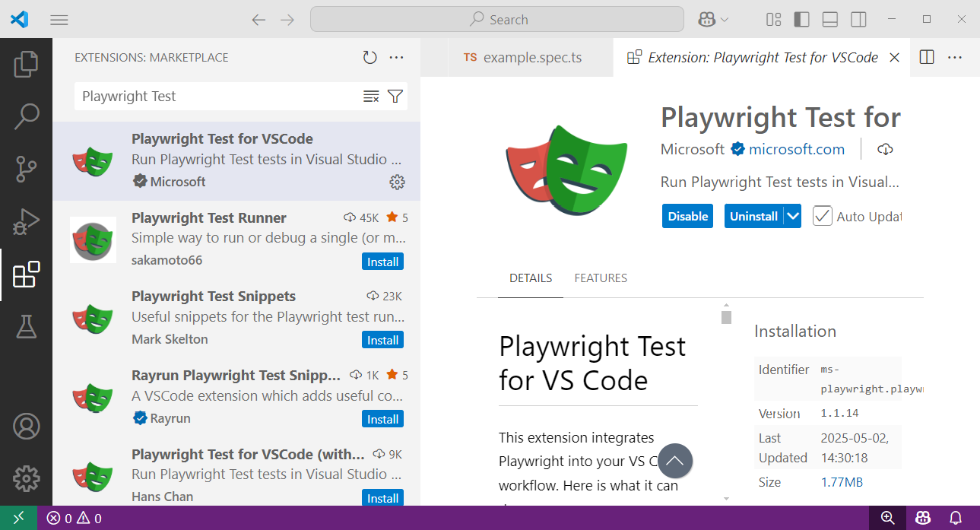
Task: Split the editor to the right
Action: point(926,57)
